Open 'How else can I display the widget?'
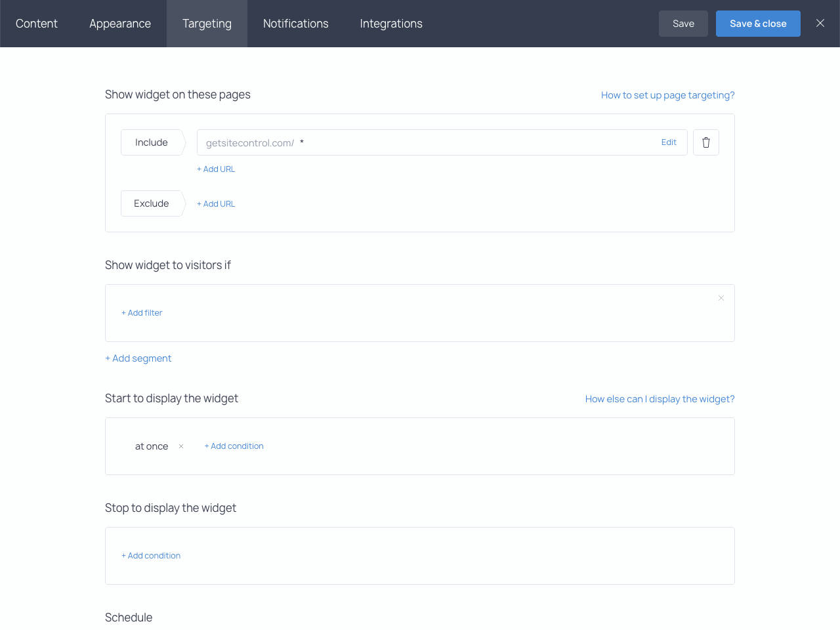Viewport: 840px width, 630px height. (660, 398)
